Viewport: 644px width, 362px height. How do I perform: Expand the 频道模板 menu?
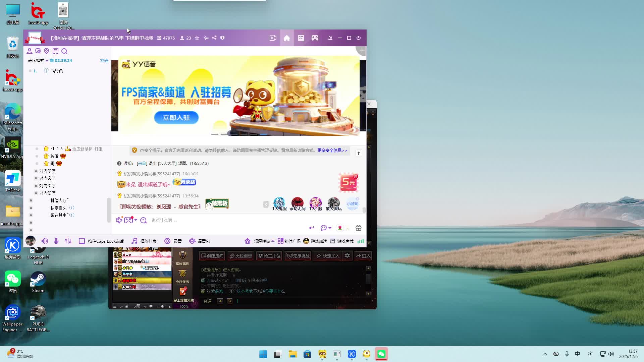(x=262, y=241)
